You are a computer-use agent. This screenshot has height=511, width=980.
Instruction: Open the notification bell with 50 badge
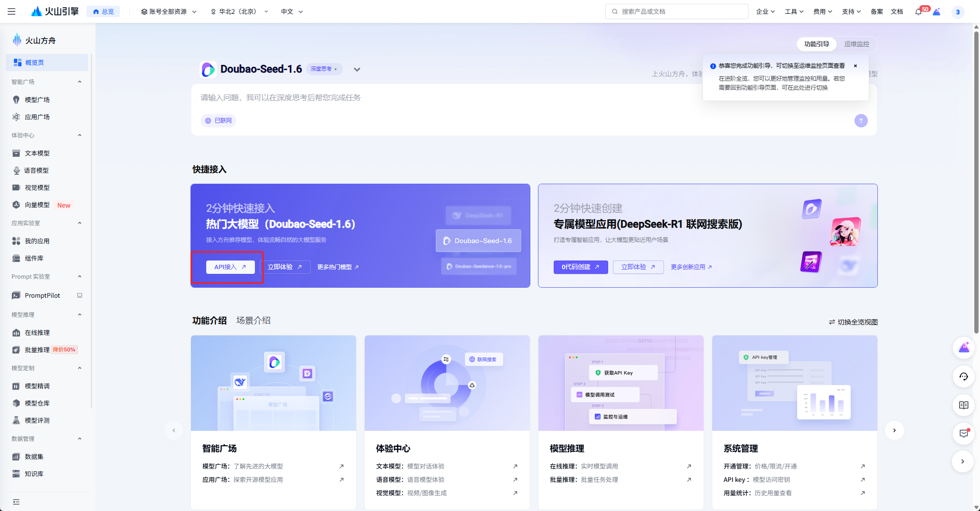pyautogui.click(x=918, y=11)
